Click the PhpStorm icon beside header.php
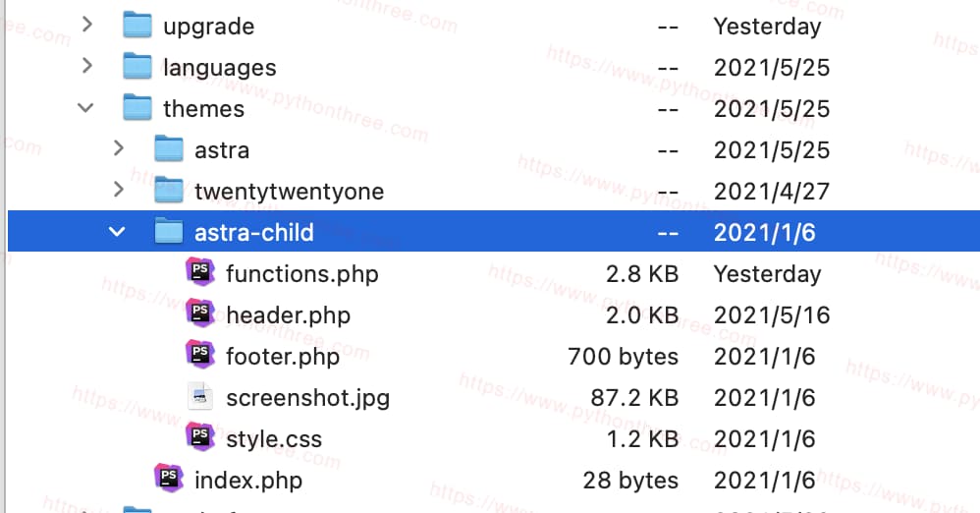Viewport: 980px width, 513px height. [x=200, y=313]
